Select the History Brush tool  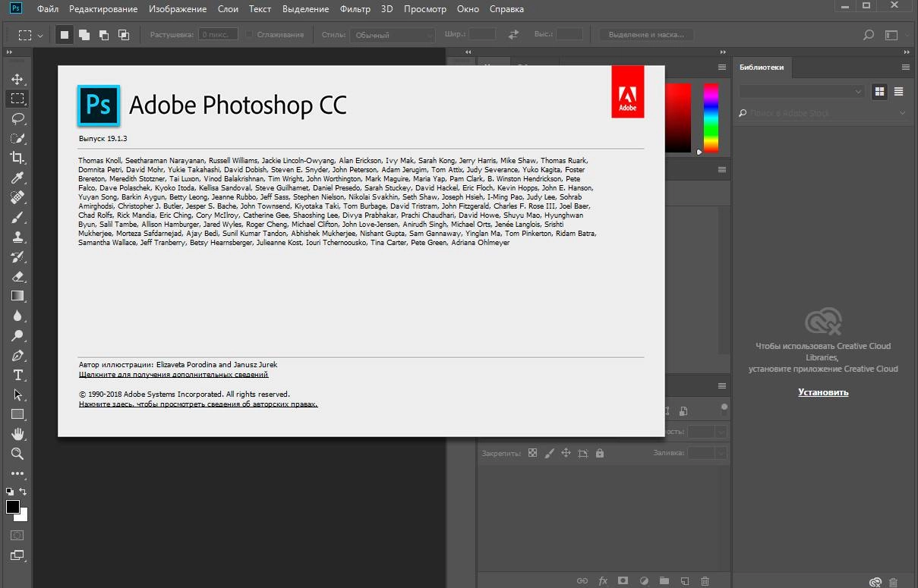click(x=17, y=256)
